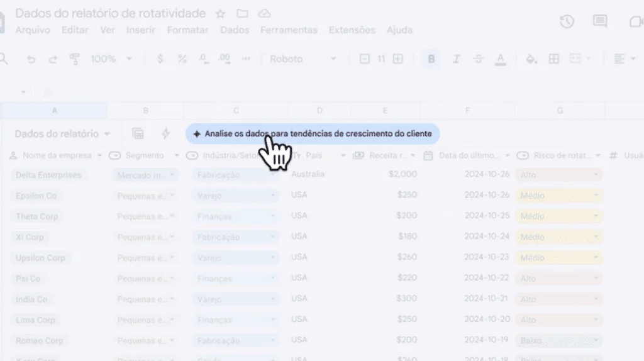Increase decimal places
644x361 pixels.
click(225, 59)
